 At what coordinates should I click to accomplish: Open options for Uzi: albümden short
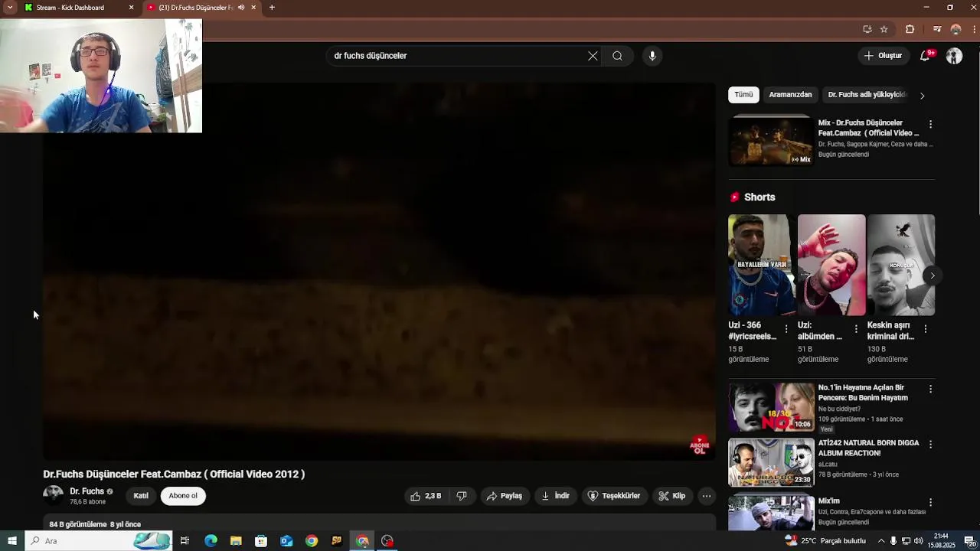click(856, 329)
